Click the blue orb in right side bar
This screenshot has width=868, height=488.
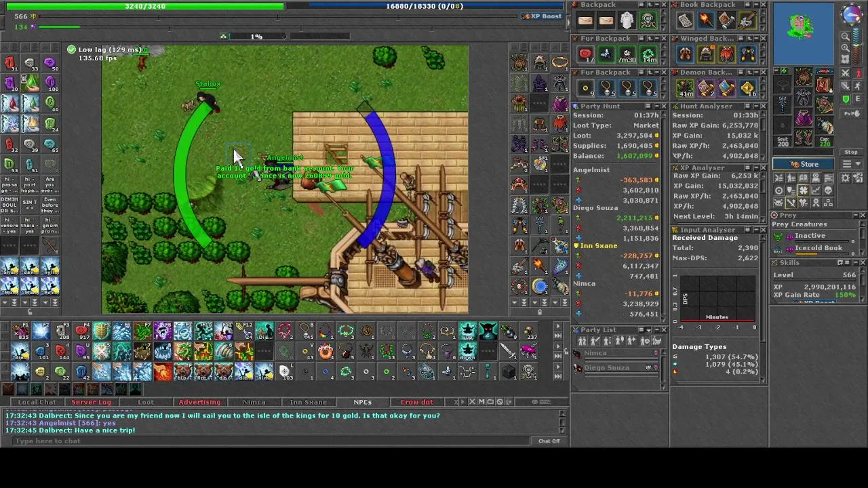[x=539, y=287]
